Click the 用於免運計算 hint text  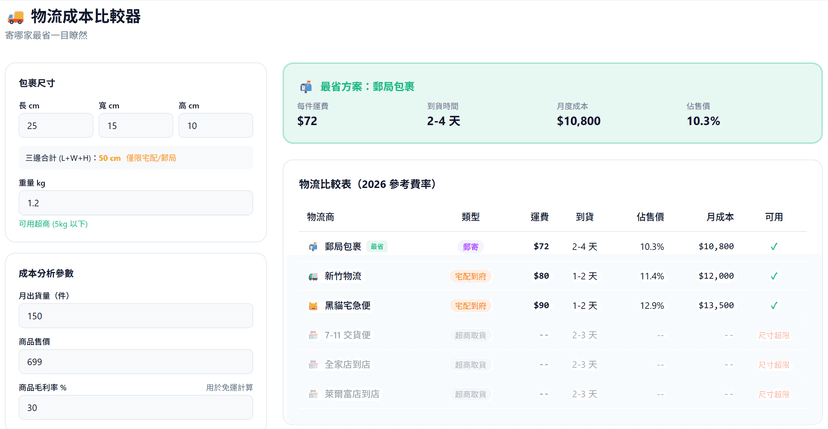point(229,387)
